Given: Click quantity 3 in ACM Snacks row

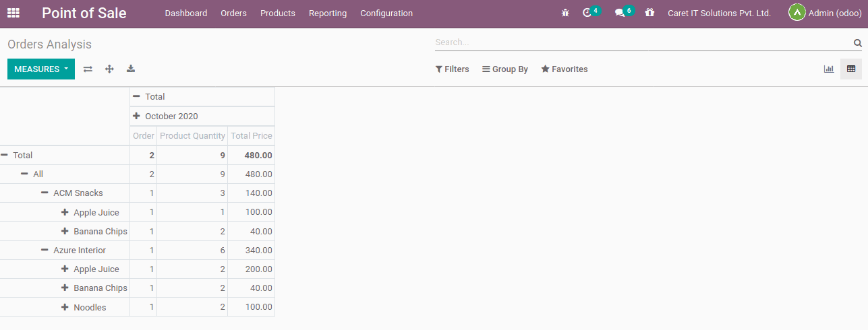Looking at the screenshot, I should tap(192, 193).
